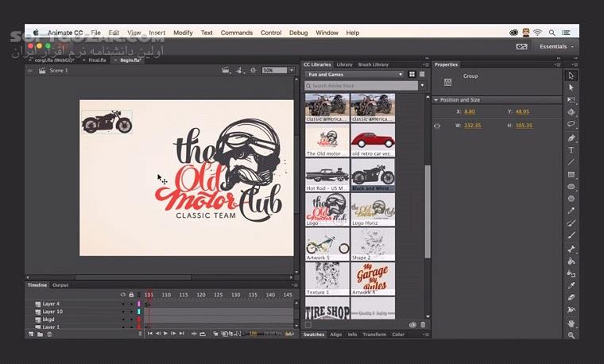Switch CC Libraries to list view
This screenshot has width=604, height=364.
[x=422, y=74]
